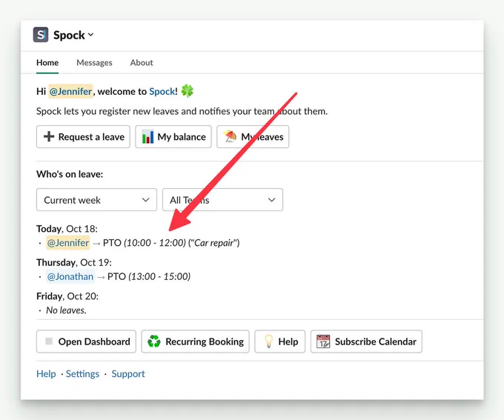Open the All Teams dropdown
This screenshot has height=420, width=504.
click(223, 200)
